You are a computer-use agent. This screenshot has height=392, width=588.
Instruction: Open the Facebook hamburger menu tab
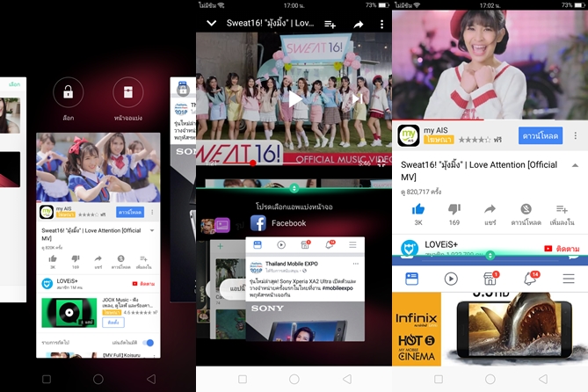(x=569, y=279)
